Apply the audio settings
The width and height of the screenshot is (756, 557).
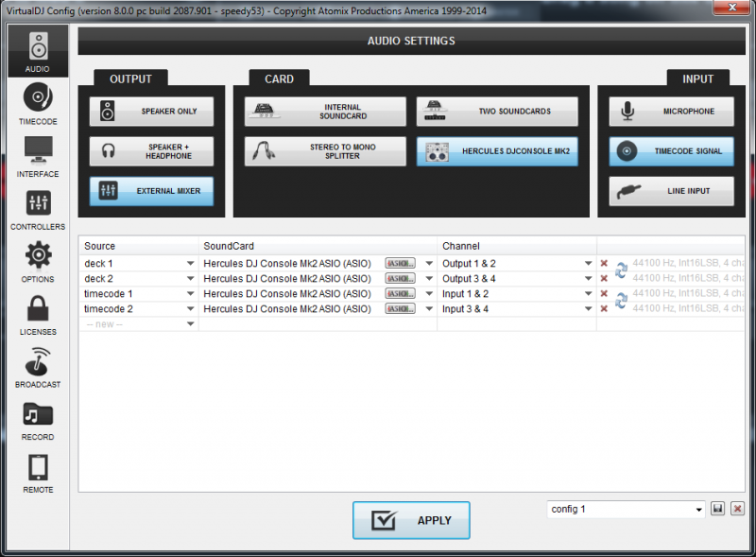[x=411, y=520]
